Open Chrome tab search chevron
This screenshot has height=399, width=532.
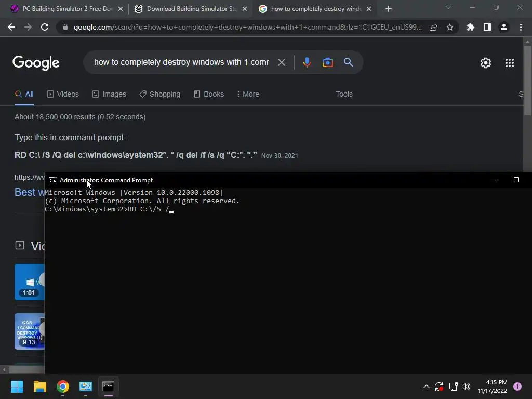pos(448,7)
